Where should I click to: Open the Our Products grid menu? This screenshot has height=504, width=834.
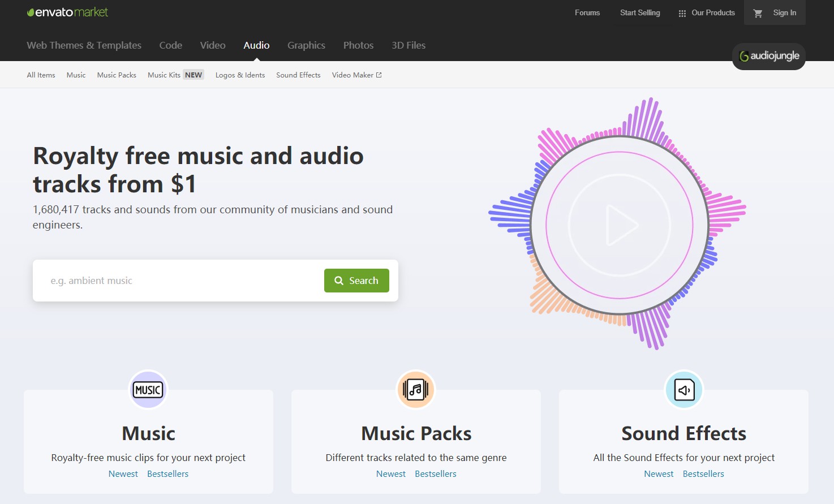point(707,13)
